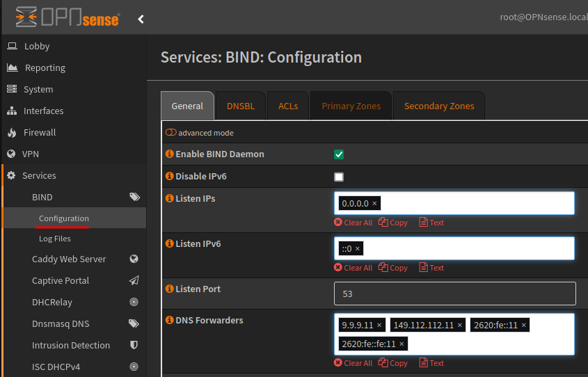This screenshot has height=377, width=588.
Task: Remove the 2620:fe::fe:11 forwarder tag
Action: tap(402, 344)
